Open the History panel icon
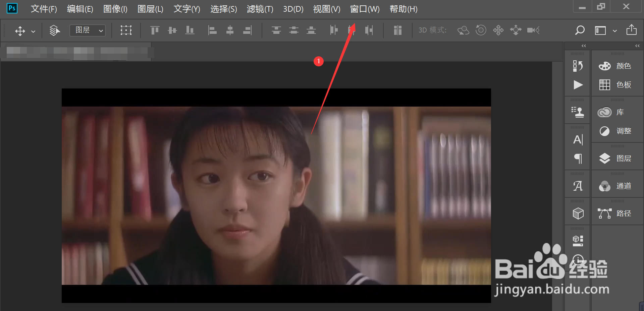The image size is (644, 311). (578, 66)
